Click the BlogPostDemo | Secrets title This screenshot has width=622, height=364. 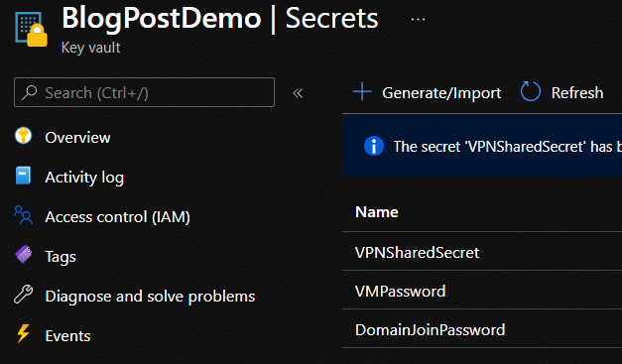coord(220,19)
